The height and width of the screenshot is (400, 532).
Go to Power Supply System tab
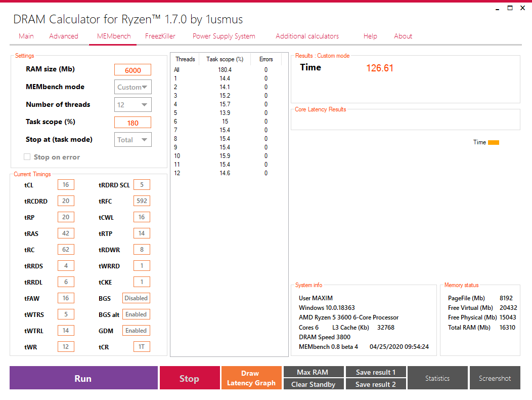224,36
